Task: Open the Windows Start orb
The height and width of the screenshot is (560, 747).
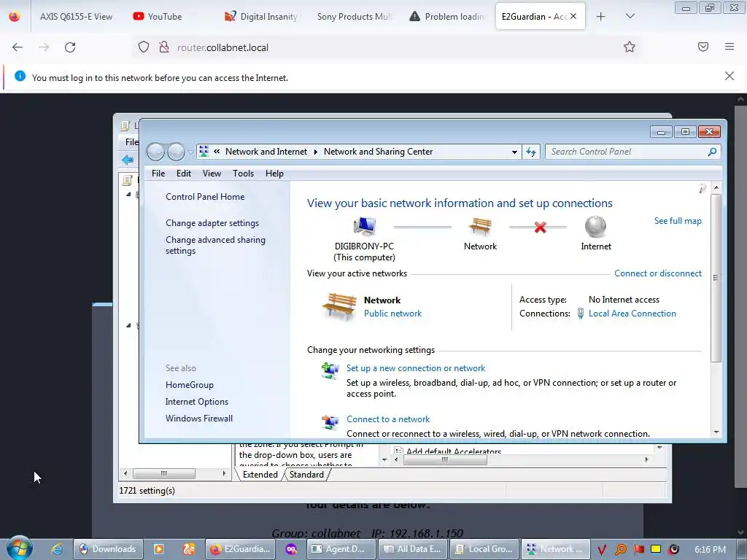Action: pyautogui.click(x=19, y=548)
